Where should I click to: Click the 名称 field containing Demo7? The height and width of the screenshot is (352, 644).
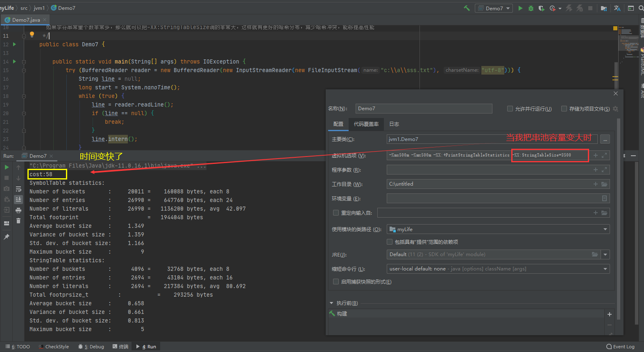(x=424, y=109)
